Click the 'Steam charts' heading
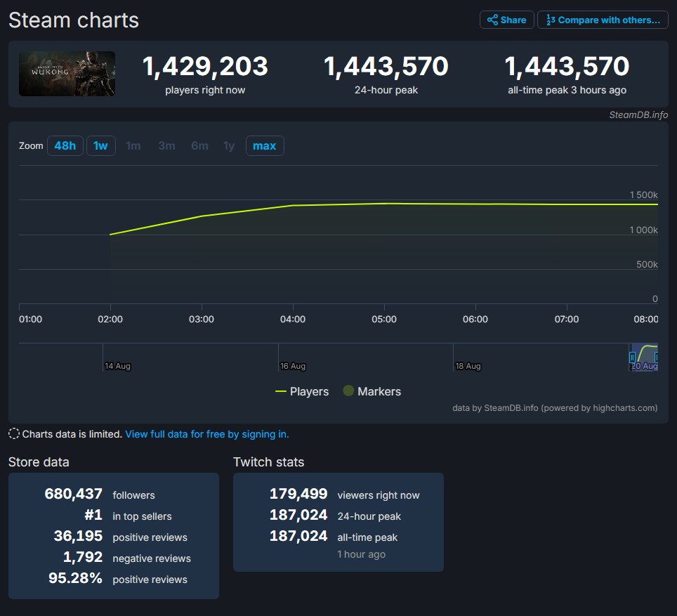Screen dimensions: 677x616 pos(74,20)
